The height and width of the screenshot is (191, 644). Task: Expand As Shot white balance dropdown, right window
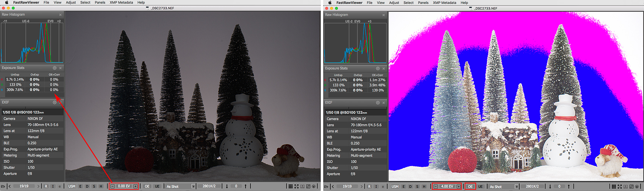click(x=516, y=186)
